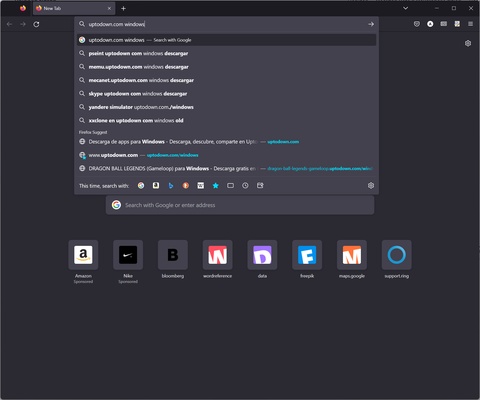Open the freepik shortcut tile
This screenshot has height=400, width=480.
307,255
